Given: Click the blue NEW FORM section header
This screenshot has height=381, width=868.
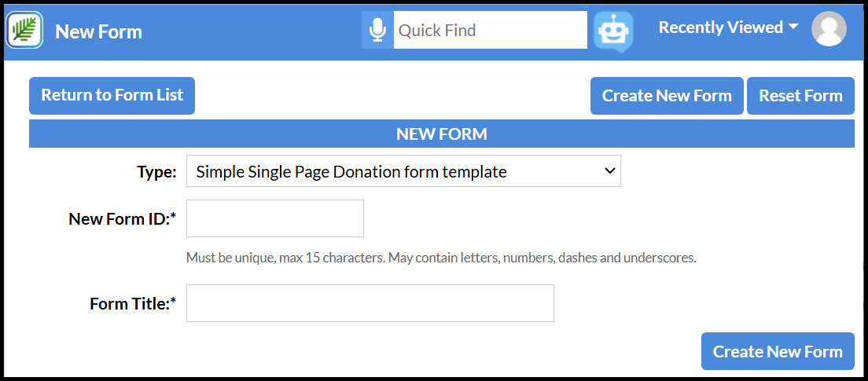Looking at the screenshot, I should pyautogui.click(x=442, y=134).
